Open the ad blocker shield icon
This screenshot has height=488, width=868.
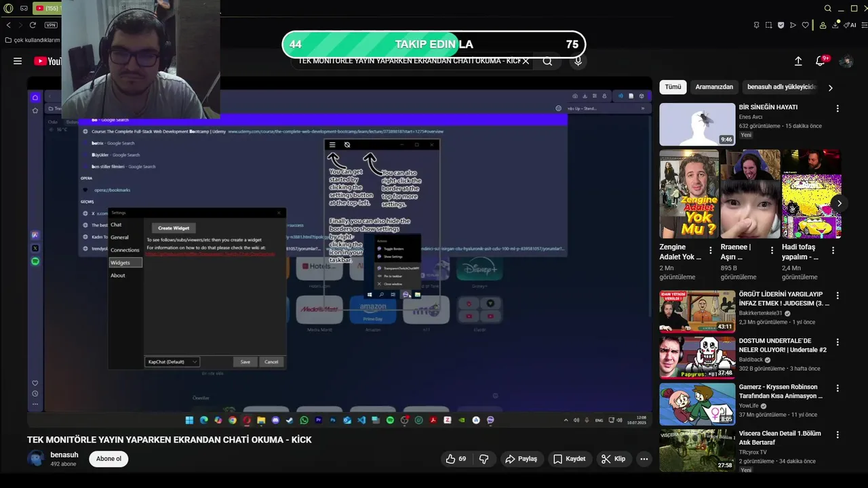[781, 25]
